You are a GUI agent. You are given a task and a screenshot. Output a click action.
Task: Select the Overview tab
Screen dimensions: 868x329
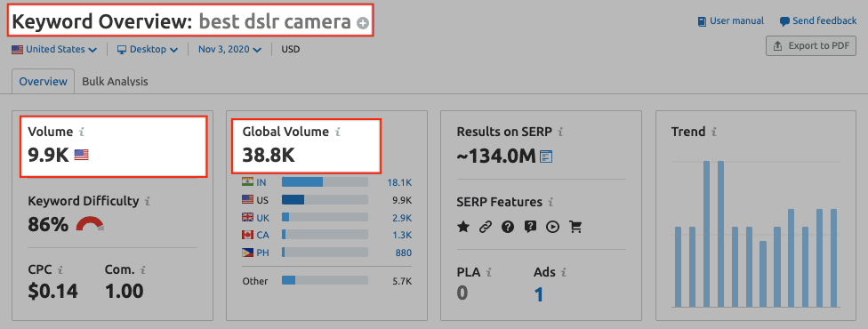click(44, 82)
